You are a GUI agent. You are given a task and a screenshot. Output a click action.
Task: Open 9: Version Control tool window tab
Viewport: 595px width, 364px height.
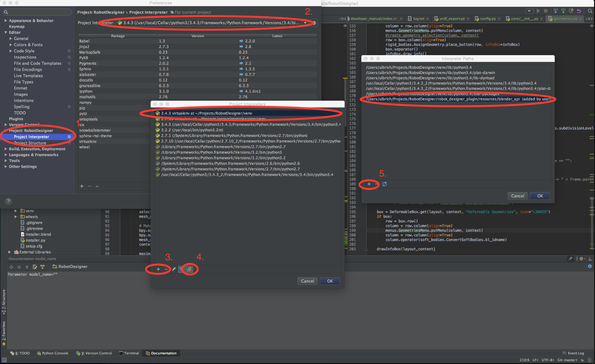pos(94,353)
